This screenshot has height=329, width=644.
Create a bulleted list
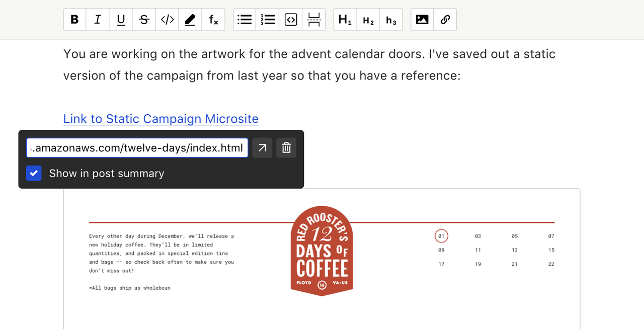(x=245, y=20)
